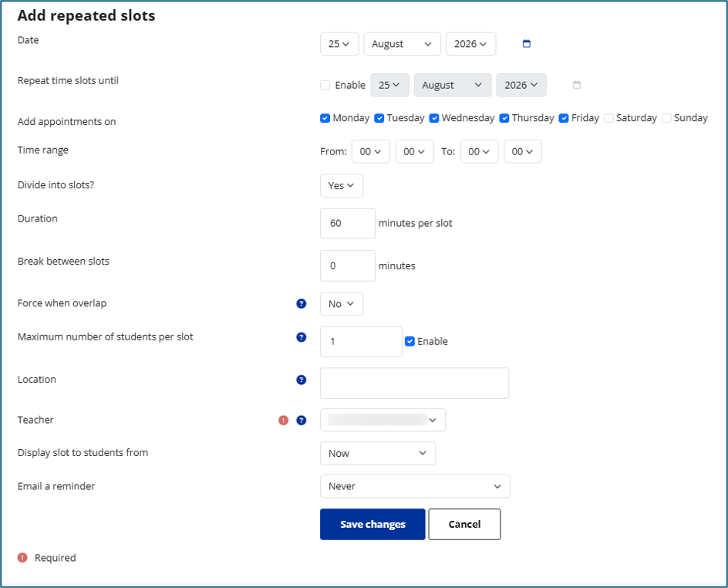Click the Cancel button
728x588 pixels.
[464, 525]
